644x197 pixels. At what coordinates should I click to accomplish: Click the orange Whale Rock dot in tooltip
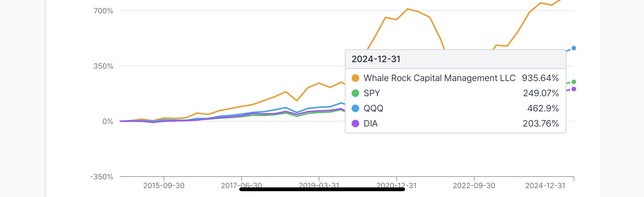pyautogui.click(x=355, y=78)
